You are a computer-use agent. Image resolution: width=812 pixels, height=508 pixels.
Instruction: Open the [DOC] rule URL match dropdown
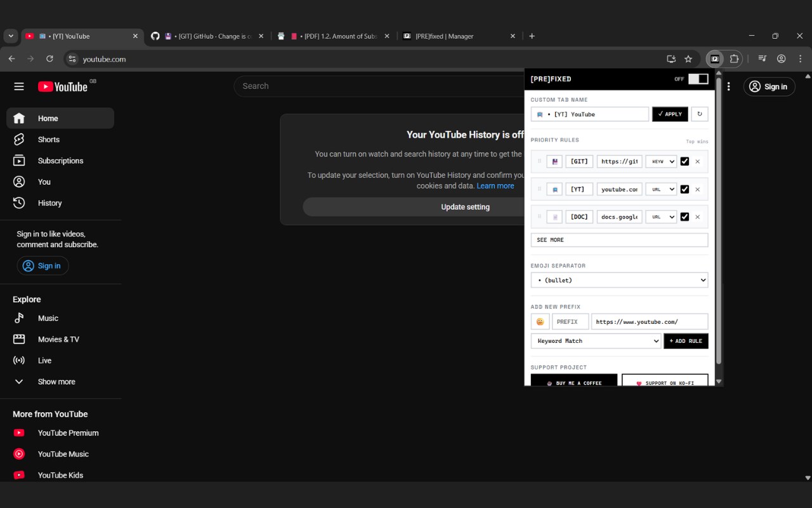pyautogui.click(x=661, y=217)
